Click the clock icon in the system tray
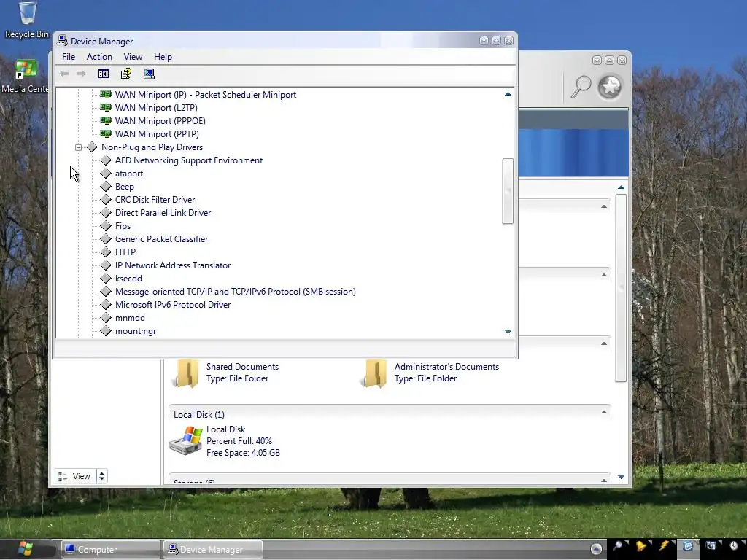The height and width of the screenshot is (560, 747). coord(734,545)
